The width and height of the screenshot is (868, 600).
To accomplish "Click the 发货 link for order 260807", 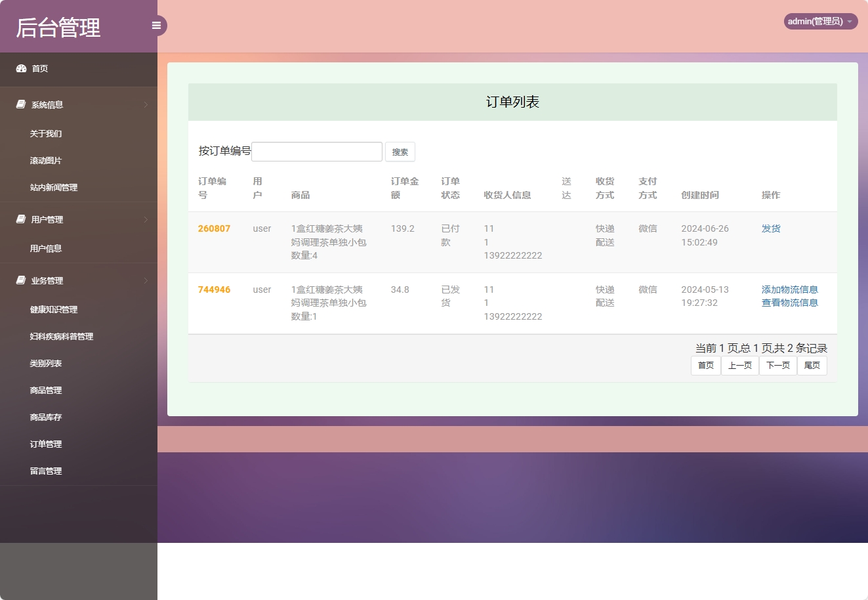I will (770, 228).
